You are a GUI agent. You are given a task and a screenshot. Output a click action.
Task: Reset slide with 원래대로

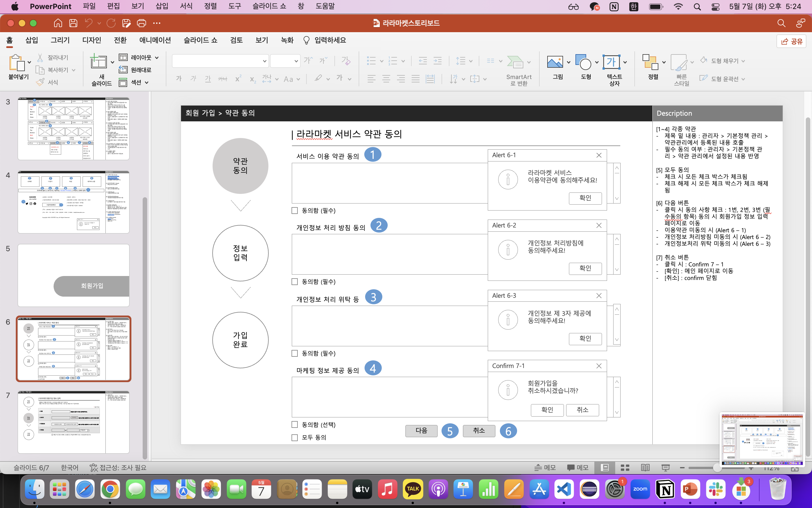pos(135,70)
